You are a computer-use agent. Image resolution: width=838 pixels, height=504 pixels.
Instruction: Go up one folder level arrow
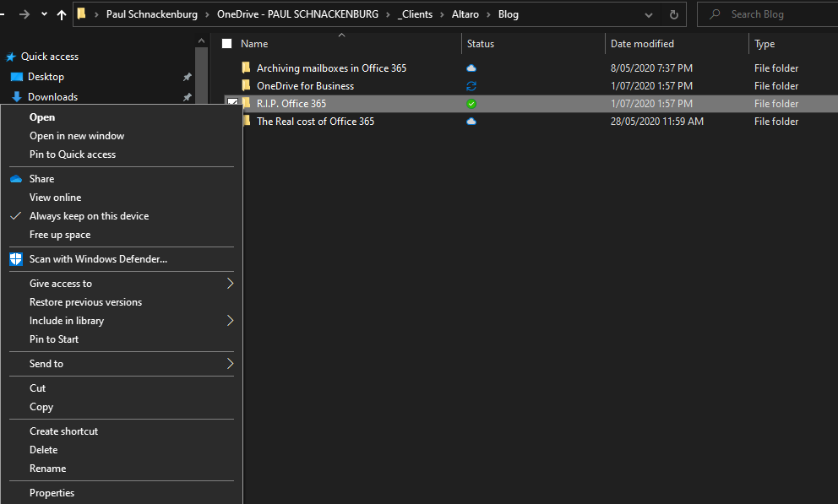click(x=62, y=14)
